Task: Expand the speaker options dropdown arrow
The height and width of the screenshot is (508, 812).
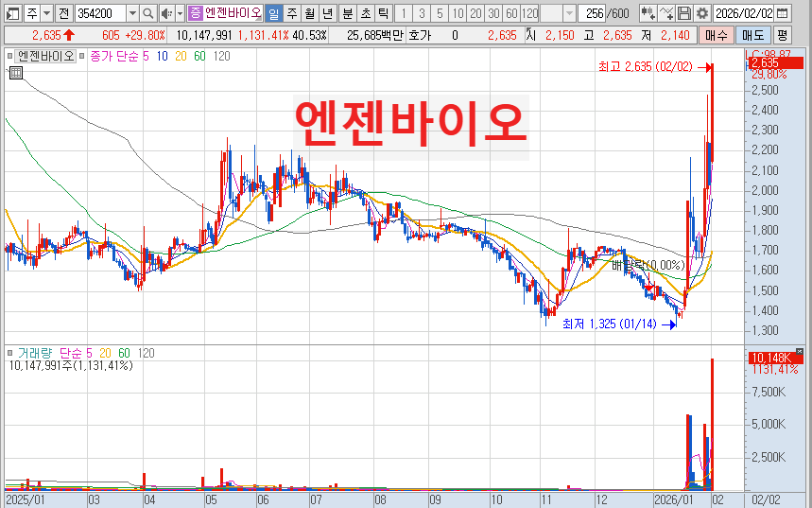Action: (x=181, y=13)
